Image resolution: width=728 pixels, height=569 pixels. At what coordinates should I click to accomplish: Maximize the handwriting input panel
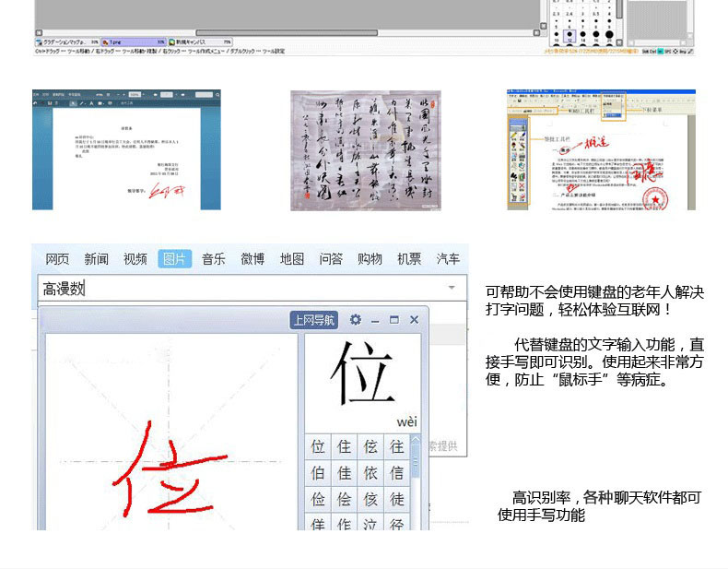pyautogui.click(x=394, y=320)
